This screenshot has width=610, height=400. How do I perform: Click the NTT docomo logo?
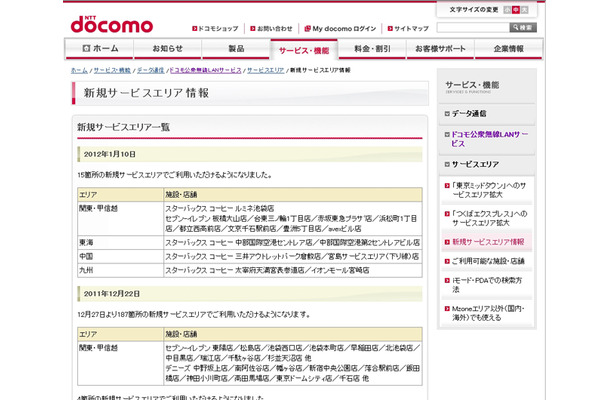point(112,25)
